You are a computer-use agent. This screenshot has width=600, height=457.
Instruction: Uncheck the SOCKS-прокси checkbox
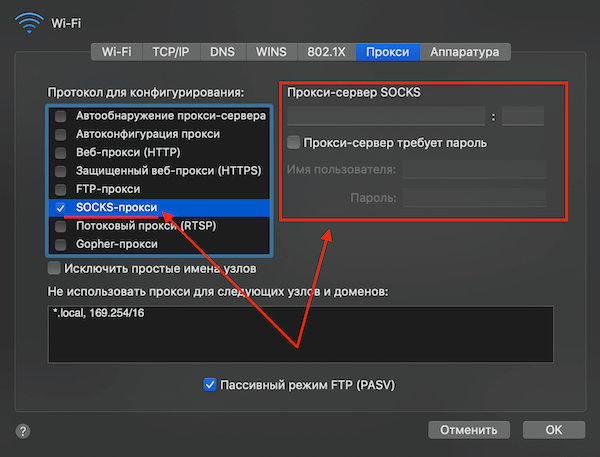(61, 208)
